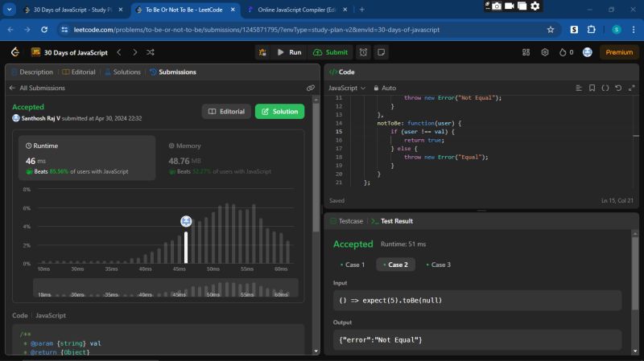The image size is (644, 361).
Task: Click the address bar URL
Action: click(x=257, y=30)
